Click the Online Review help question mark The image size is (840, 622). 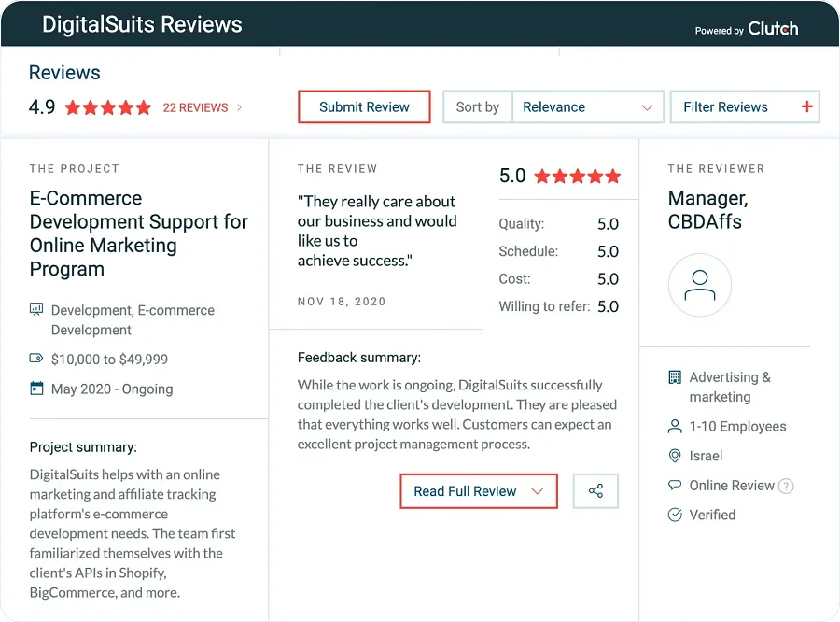(x=785, y=487)
